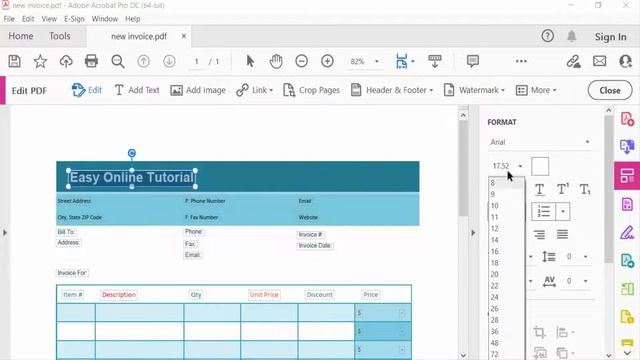Viewport: 640px width, 360px height.
Task: Click Sign In
Action: (610, 37)
